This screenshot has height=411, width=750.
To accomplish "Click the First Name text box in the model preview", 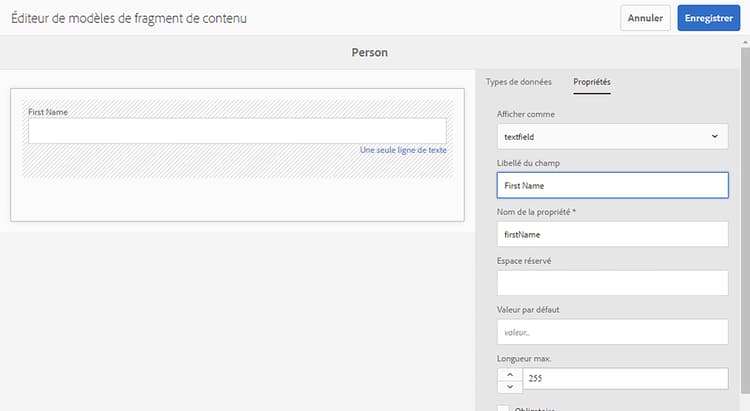I will 237,131.
